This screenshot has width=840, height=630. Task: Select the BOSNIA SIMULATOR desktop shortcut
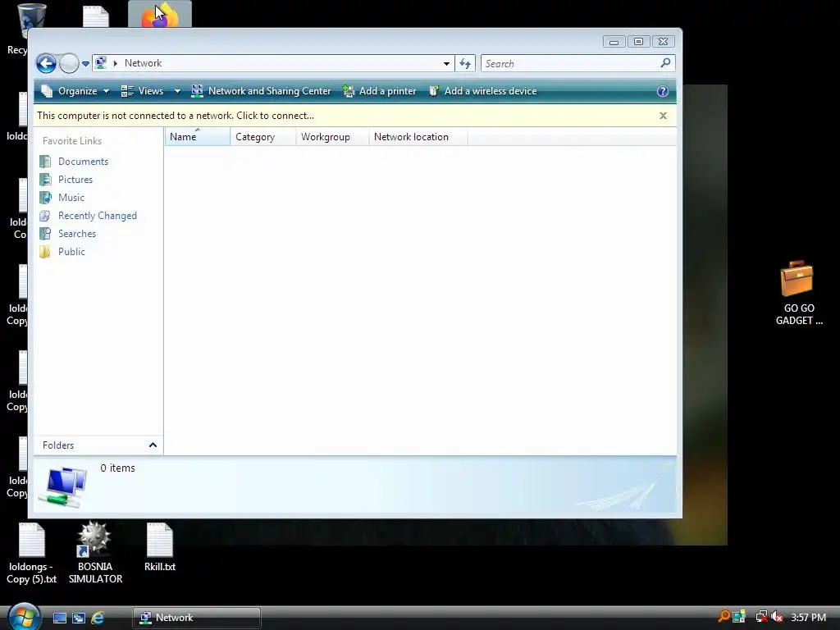(x=95, y=553)
